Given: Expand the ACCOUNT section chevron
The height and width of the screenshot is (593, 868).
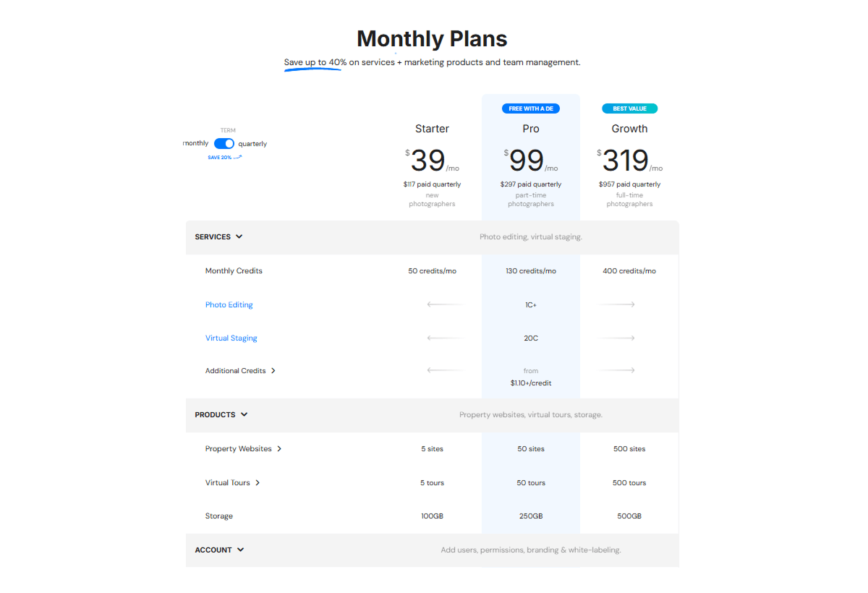Looking at the screenshot, I should tap(241, 550).
